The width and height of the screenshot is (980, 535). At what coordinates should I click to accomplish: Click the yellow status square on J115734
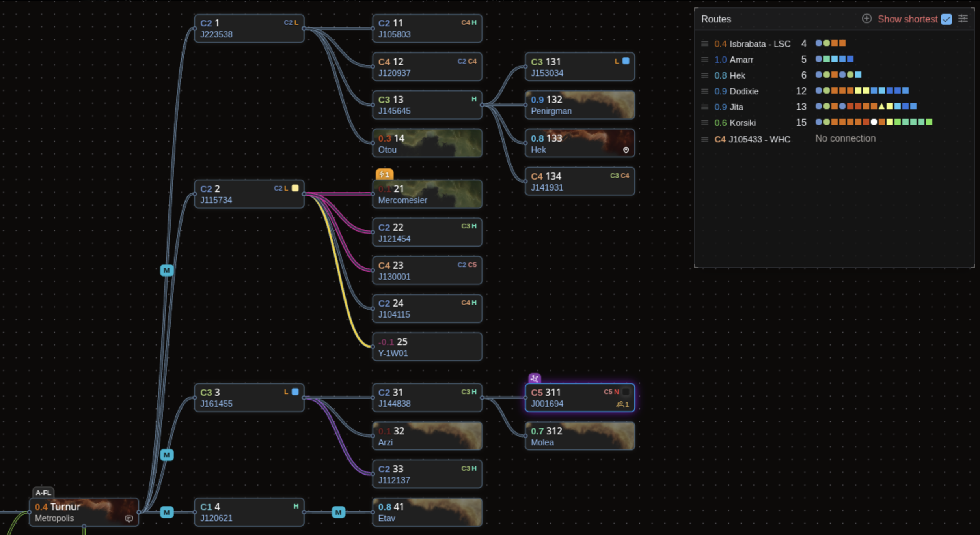coord(295,188)
